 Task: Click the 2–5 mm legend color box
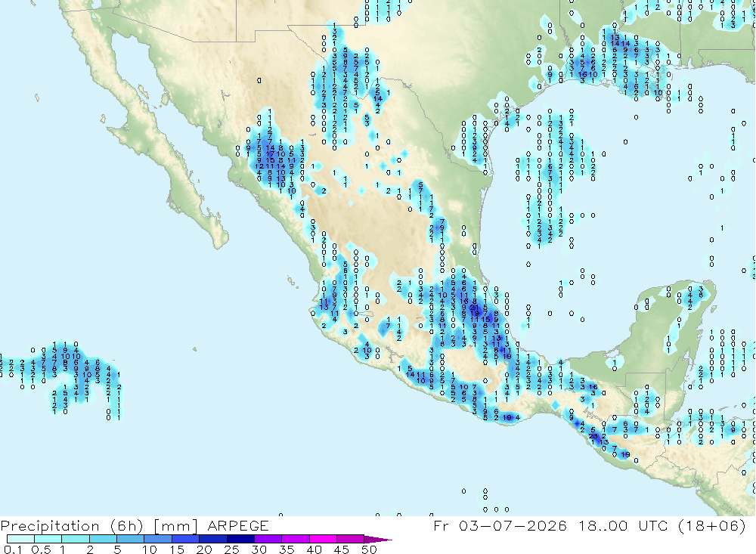[103, 539]
